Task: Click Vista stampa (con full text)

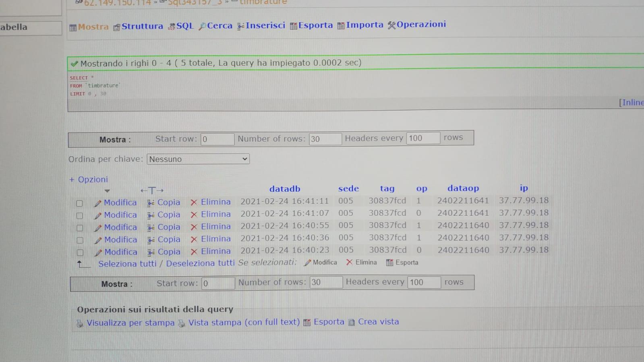Action: pyautogui.click(x=244, y=323)
